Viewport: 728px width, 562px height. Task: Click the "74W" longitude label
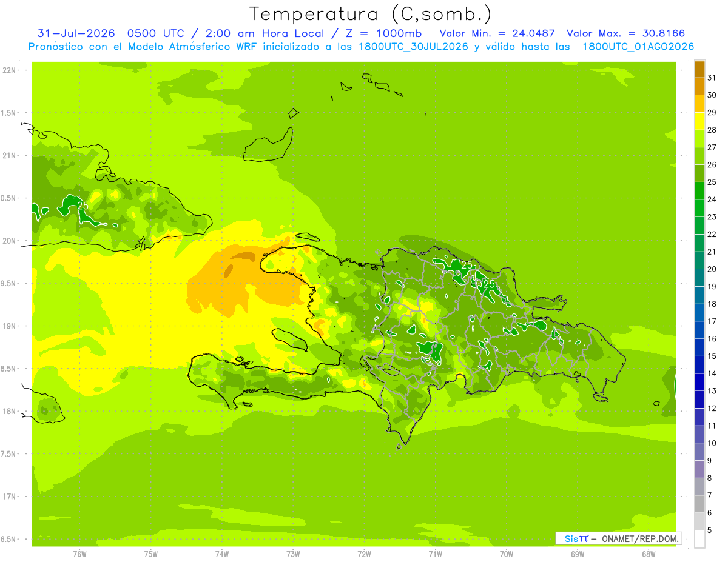(222, 554)
